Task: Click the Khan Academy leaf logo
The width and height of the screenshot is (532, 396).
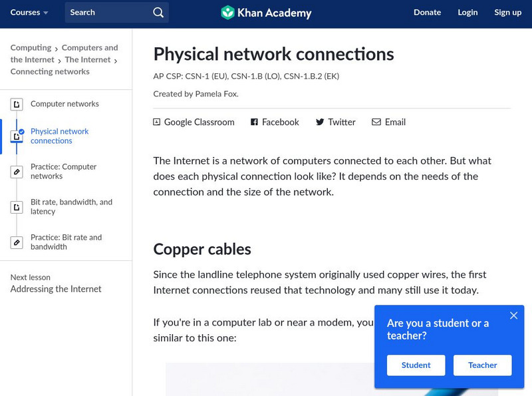Action: [x=229, y=12]
